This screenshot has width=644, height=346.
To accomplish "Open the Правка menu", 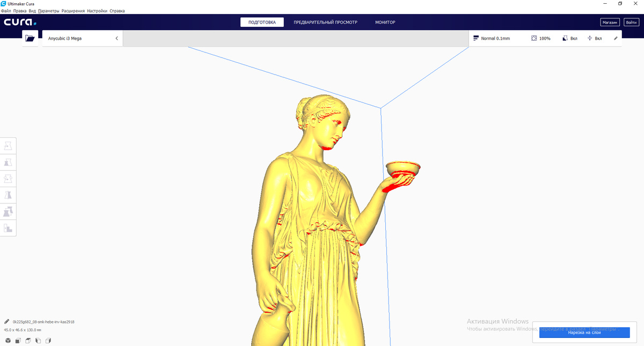I will click(x=20, y=11).
